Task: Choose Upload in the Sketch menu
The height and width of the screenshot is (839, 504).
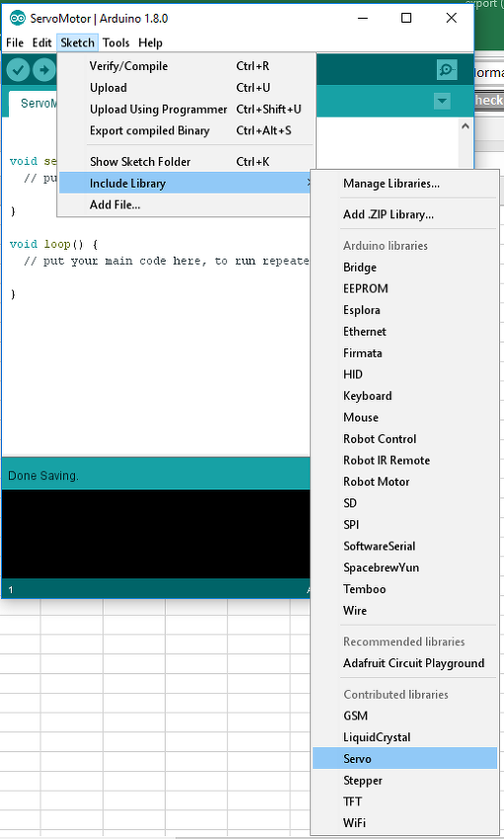Action: click(186, 88)
